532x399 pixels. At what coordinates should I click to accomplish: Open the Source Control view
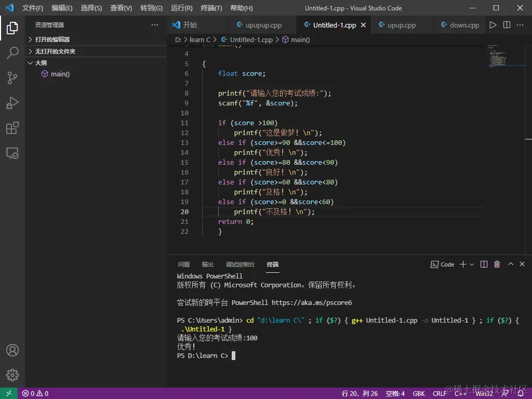(12, 78)
